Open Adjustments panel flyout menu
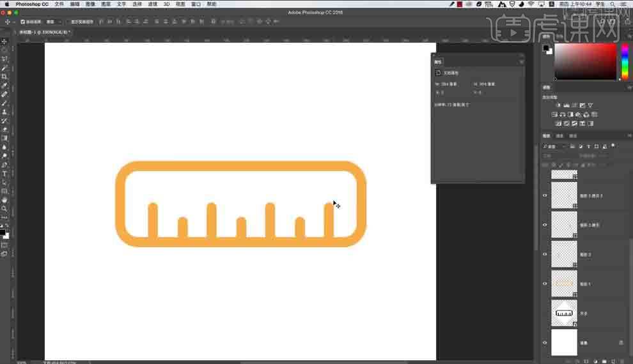 point(629,87)
